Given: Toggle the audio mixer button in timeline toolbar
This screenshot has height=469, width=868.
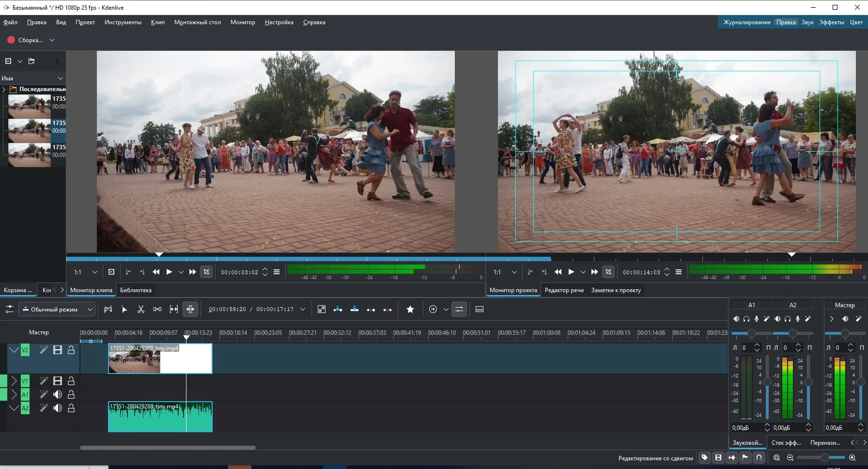Looking at the screenshot, I should click(459, 309).
